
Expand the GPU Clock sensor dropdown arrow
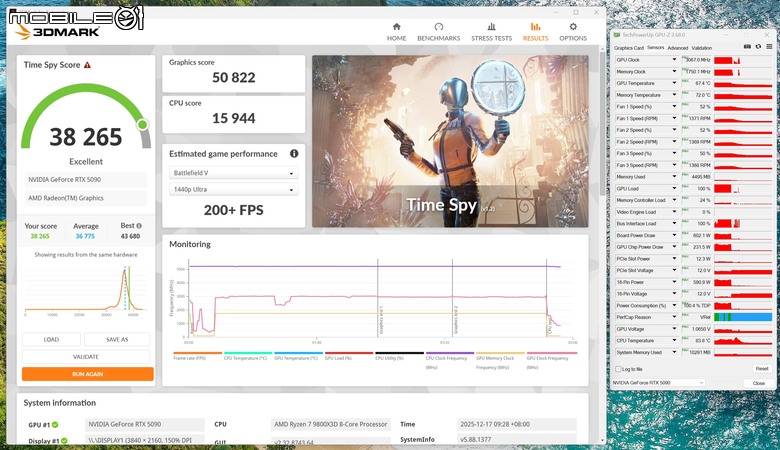[x=675, y=60]
